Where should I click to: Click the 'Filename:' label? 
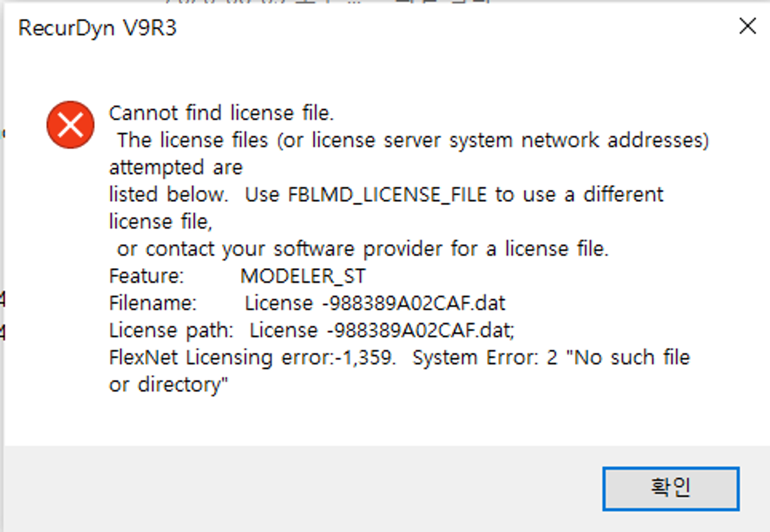[x=153, y=303]
